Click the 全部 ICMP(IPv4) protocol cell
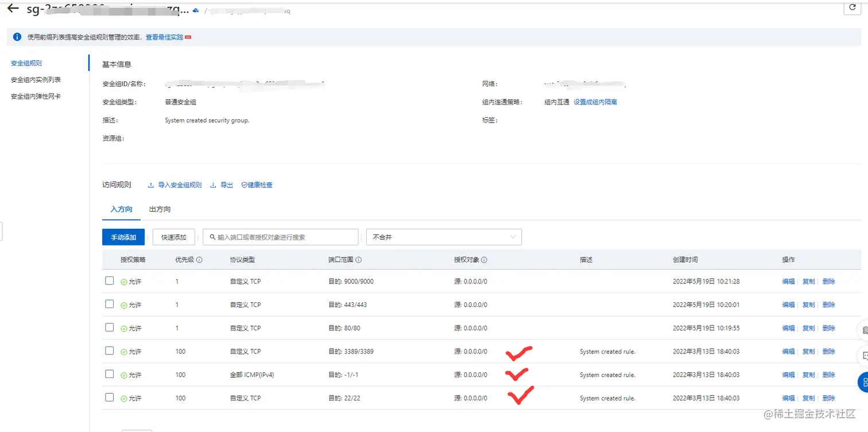 253,375
